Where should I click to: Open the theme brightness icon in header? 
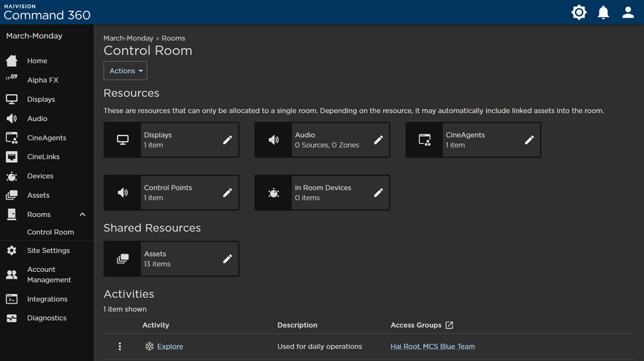click(578, 12)
